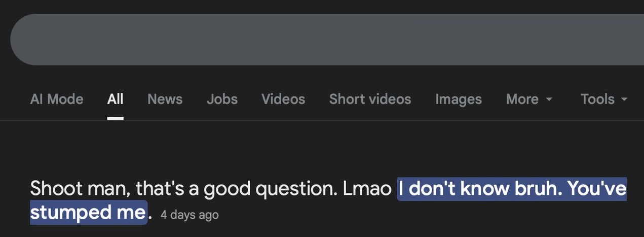The width and height of the screenshot is (644, 237).
Task: Open the Images tab
Action: 458,99
